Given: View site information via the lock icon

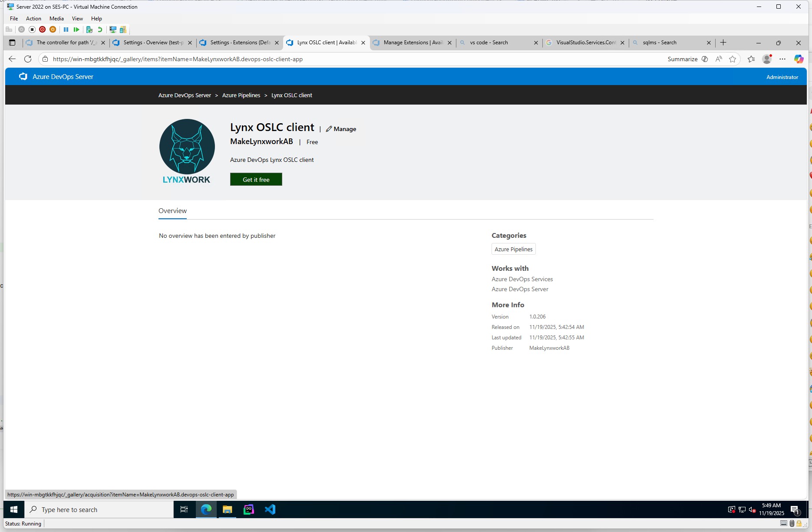Looking at the screenshot, I should pyautogui.click(x=45, y=59).
